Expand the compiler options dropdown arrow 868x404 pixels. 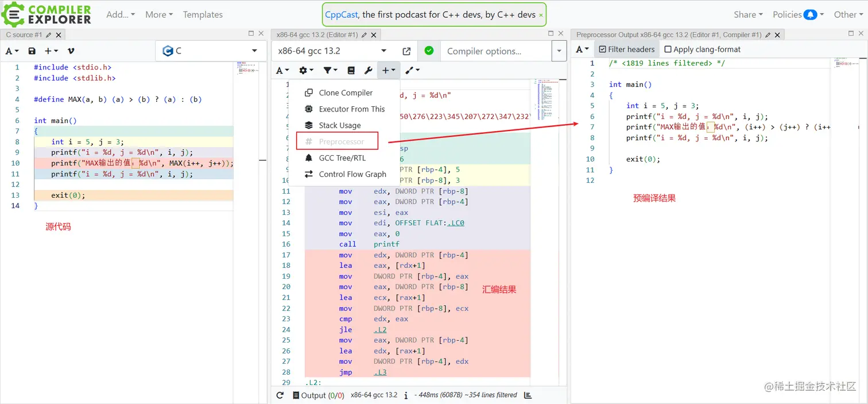(559, 51)
